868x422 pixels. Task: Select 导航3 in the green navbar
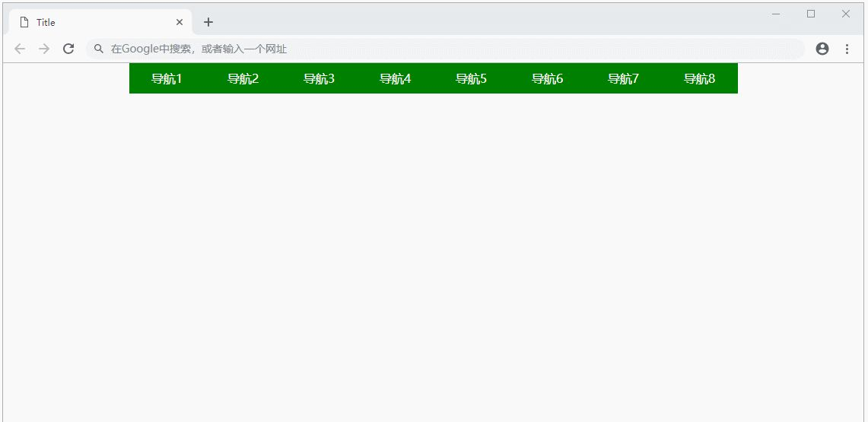(319, 79)
